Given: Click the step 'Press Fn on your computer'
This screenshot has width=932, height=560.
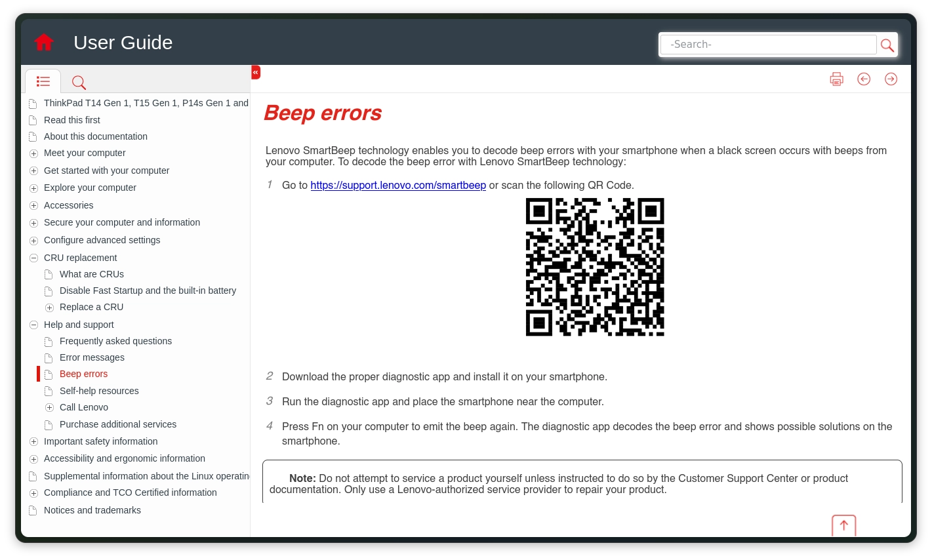Looking at the screenshot, I should 587,433.
